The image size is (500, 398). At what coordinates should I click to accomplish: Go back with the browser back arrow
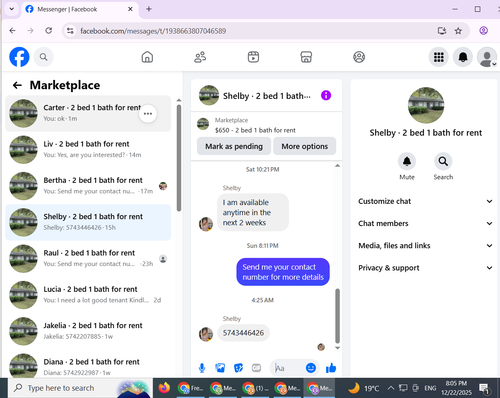point(13,31)
